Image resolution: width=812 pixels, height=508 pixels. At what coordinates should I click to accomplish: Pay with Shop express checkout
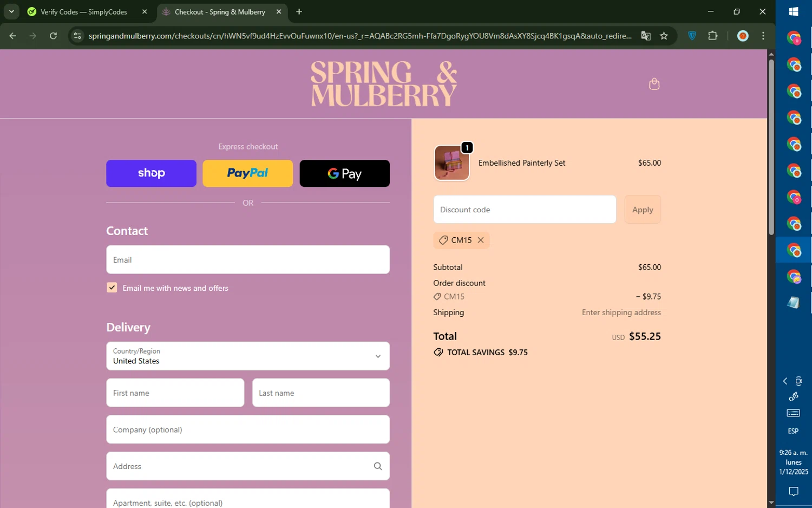tap(151, 173)
